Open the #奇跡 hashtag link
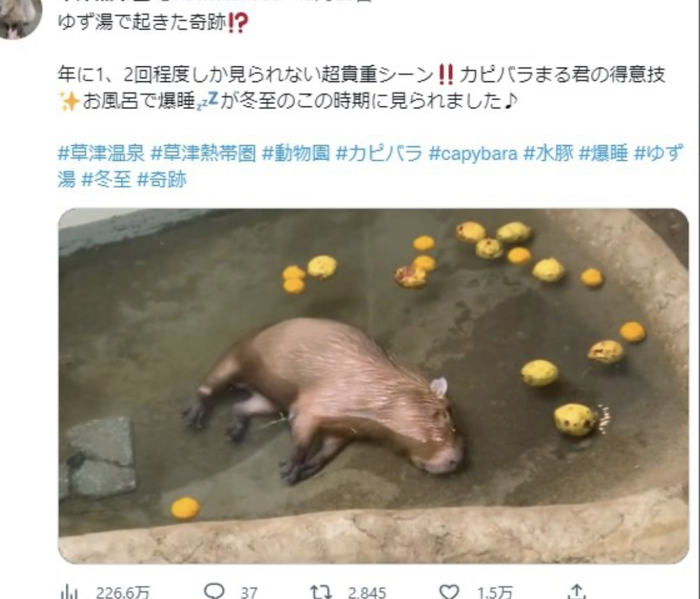Screen dimensions: 700x599 click(161, 179)
